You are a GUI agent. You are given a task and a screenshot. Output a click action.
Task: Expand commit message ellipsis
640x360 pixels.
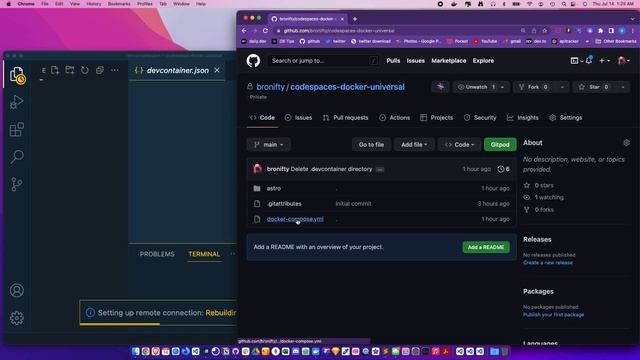tap(380, 169)
